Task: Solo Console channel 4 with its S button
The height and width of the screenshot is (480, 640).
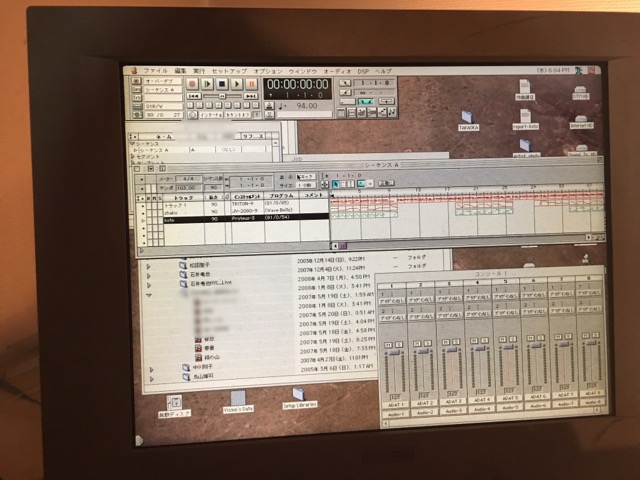Action: tap(484, 340)
